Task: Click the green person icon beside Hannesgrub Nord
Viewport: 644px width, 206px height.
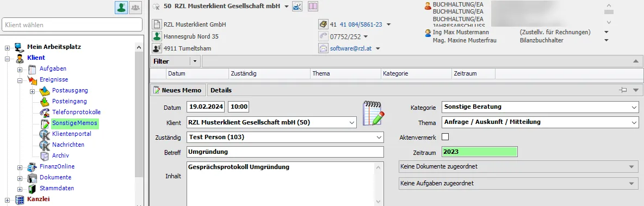Action: 157,36
